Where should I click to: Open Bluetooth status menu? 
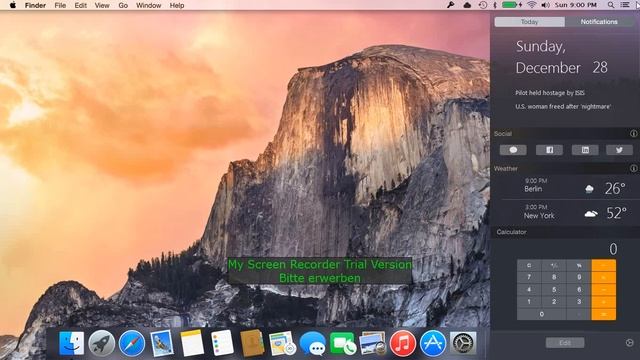pyautogui.click(x=494, y=5)
